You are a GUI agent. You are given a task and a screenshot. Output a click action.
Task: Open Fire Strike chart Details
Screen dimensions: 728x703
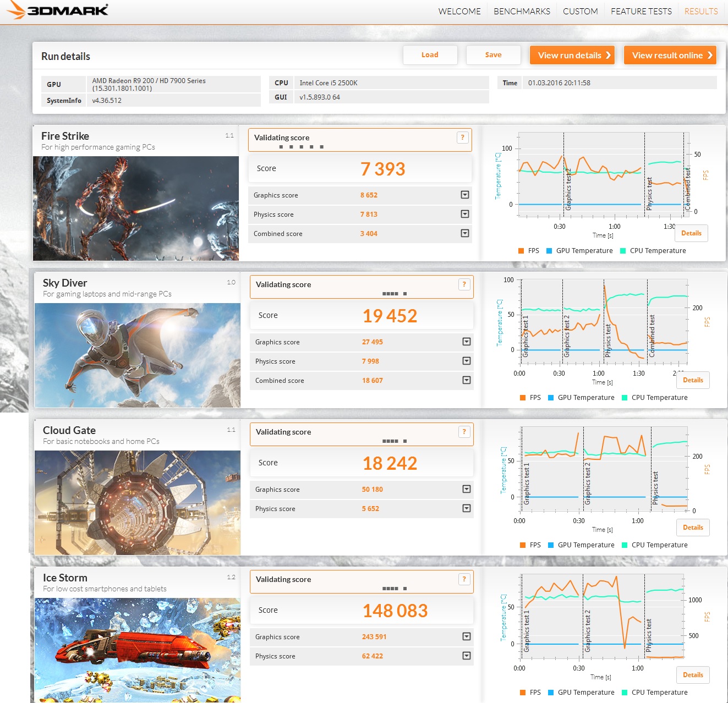pos(691,233)
